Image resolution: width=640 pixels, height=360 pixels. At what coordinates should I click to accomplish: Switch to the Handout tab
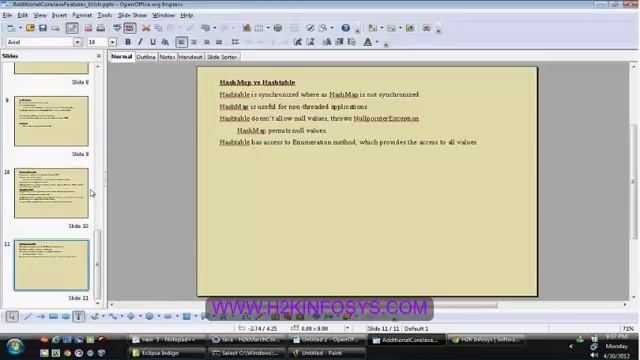pyautogui.click(x=191, y=57)
